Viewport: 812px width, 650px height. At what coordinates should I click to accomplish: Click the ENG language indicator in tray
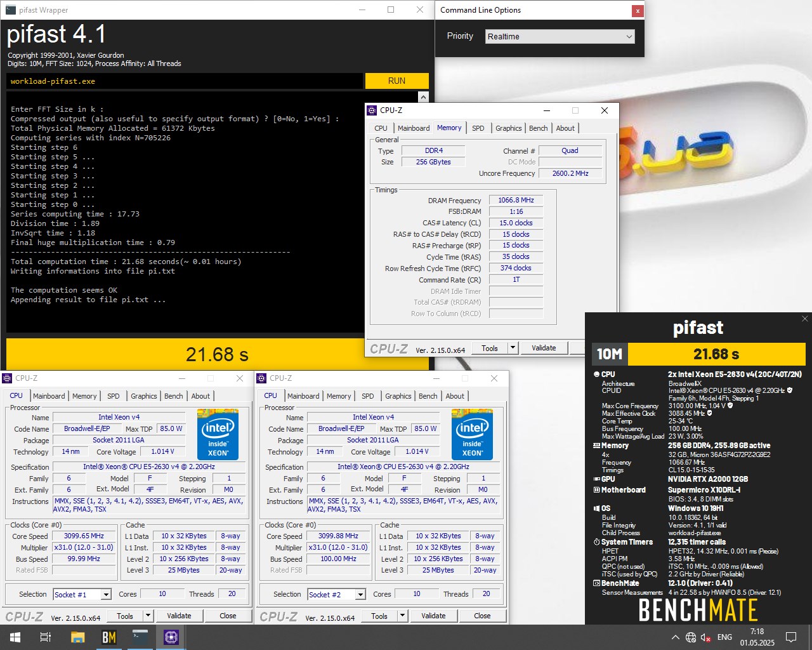[724, 637]
